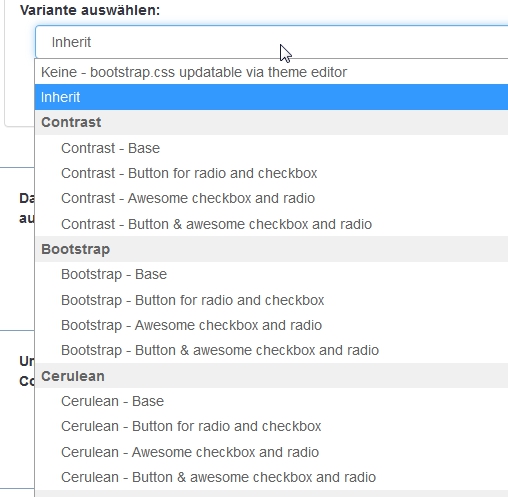Pick Contrast - Button for radio and checkbox
Screen dimensions: 508x497
pyautogui.click(x=272, y=173)
